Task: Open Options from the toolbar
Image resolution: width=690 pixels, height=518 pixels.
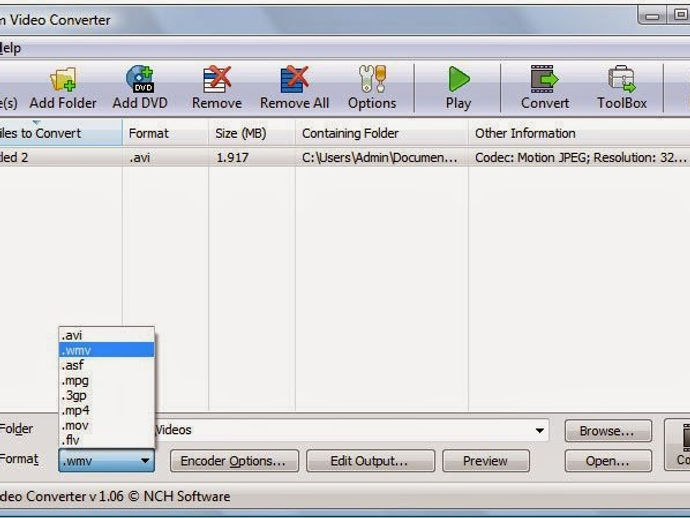Action: 372,88
